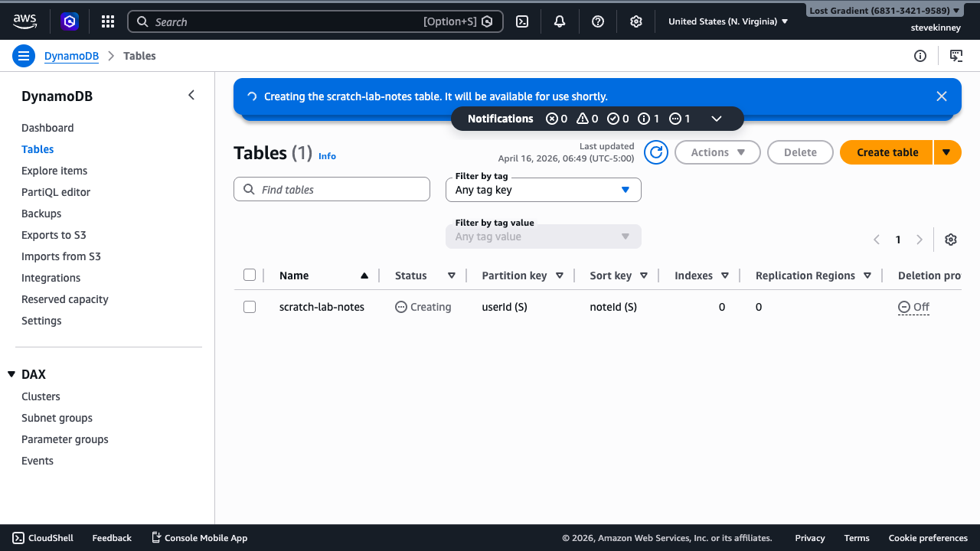Collapse the DynamoDB side navigation
The width and height of the screenshot is (980, 551).
click(191, 95)
